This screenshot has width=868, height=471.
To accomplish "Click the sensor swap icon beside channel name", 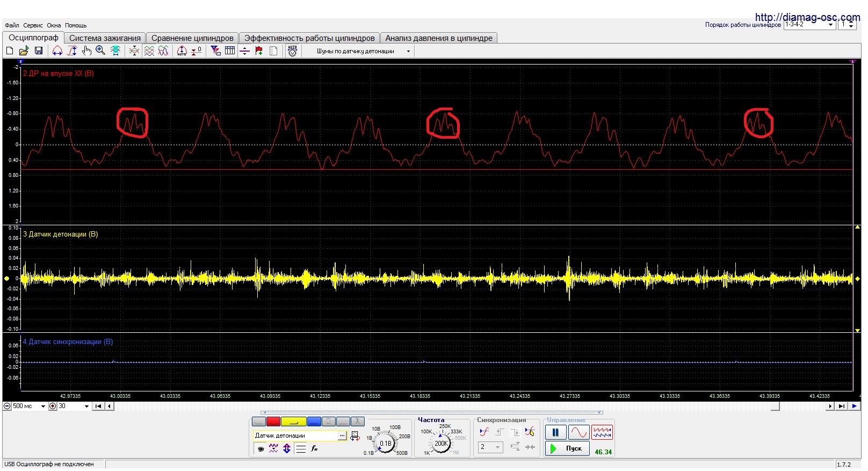I will 355,436.
